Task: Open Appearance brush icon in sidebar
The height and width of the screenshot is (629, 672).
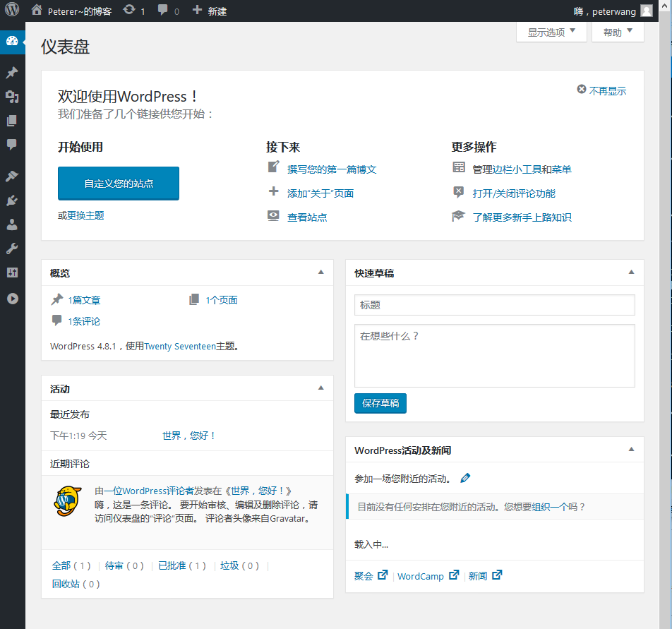Action: coord(12,176)
